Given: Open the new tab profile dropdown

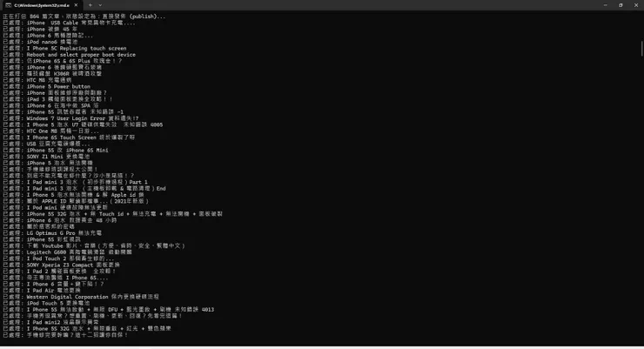Looking at the screenshot, I should (x=100, y=5).
